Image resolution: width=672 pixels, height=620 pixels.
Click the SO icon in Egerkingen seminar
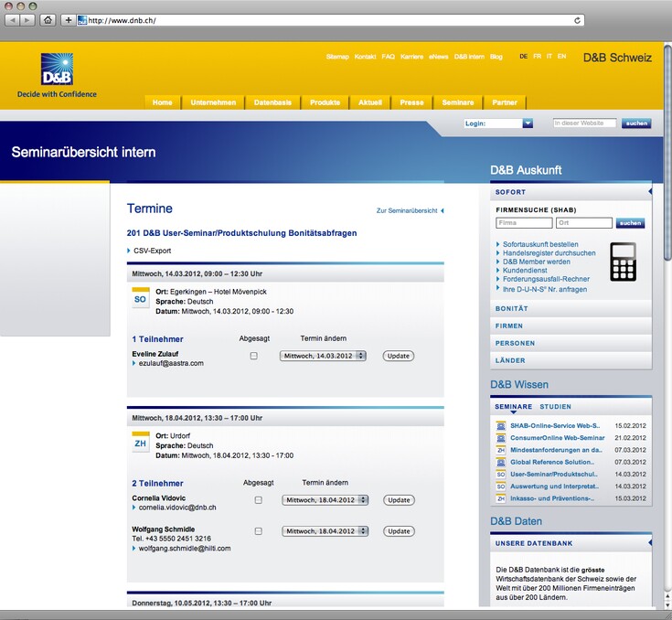(x=140, y=297)
